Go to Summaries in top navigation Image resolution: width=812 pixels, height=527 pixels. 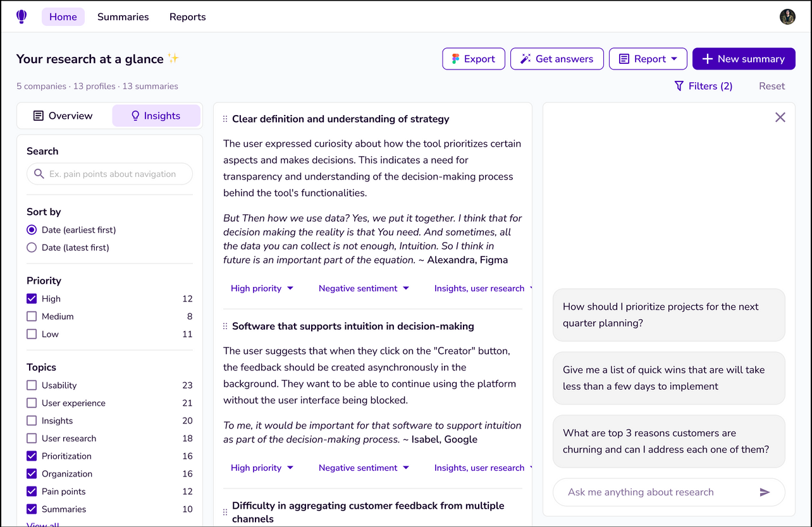(x=123, y=17)
